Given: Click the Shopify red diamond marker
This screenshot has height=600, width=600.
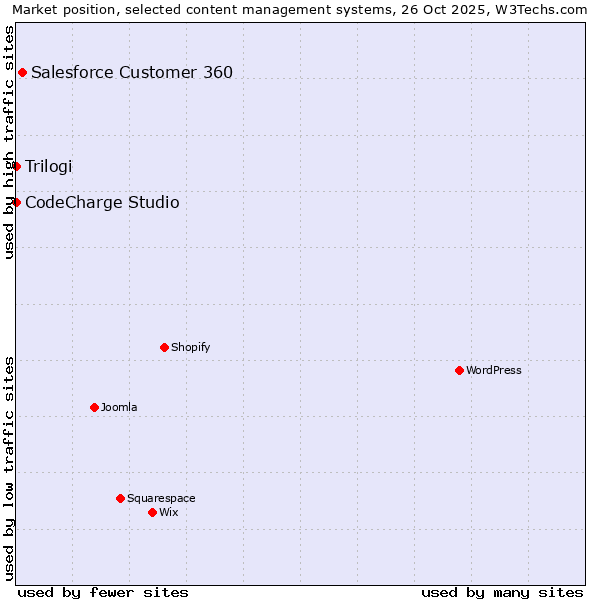Looking at the screenshot, I should pos(164,347).
